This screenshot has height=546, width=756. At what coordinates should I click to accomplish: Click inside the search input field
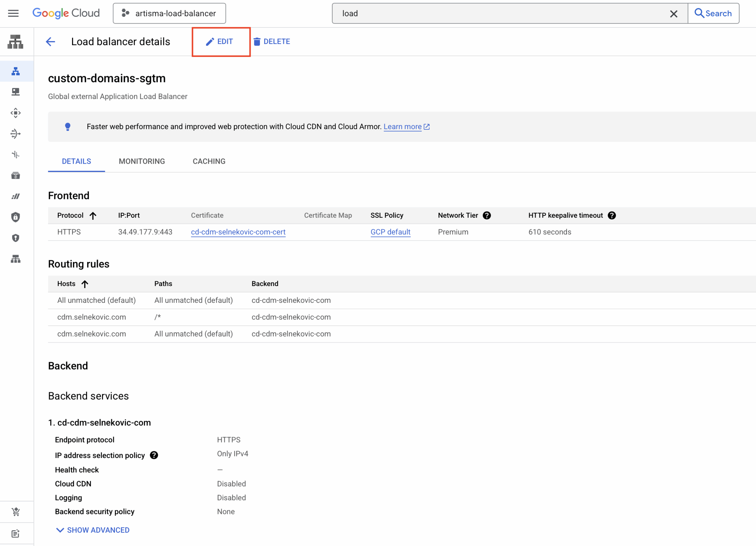[x=467, y=13]
